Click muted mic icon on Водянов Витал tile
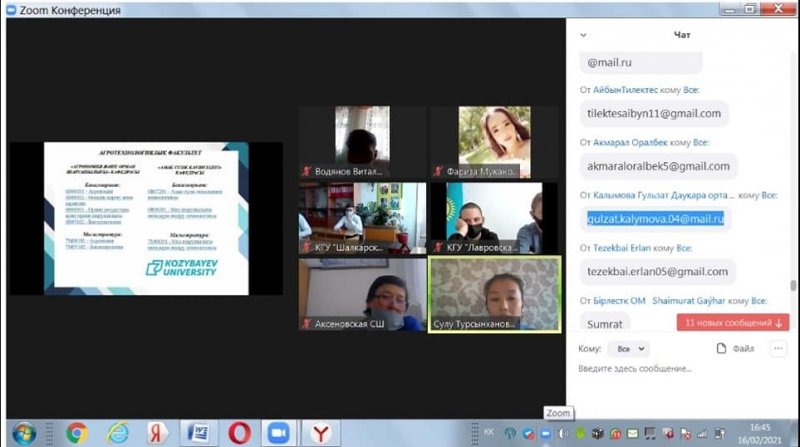 tap(306, 171)
